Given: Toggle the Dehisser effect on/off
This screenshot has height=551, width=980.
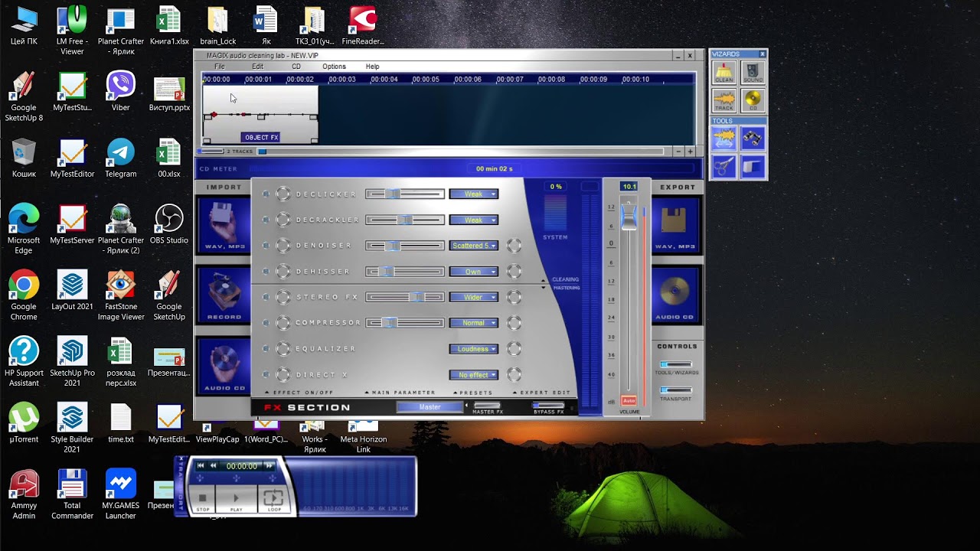Looking at the screenshot, I should pyautogui.click(x=283, y=272).
